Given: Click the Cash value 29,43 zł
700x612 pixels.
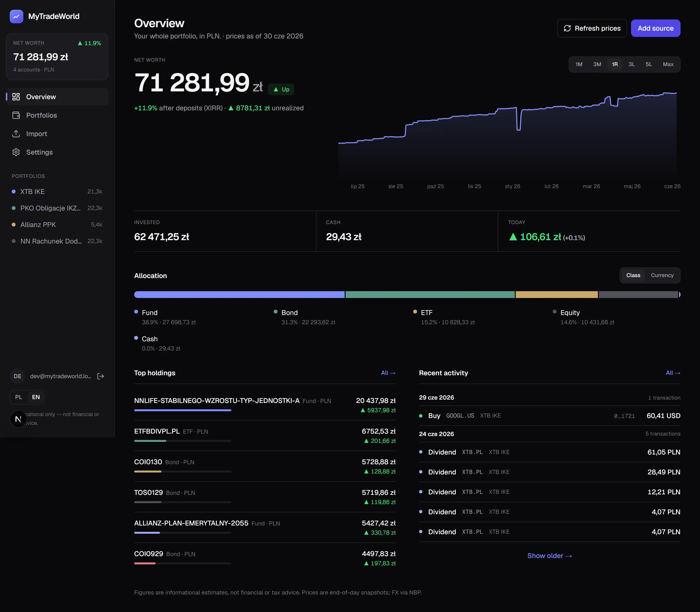Looking at the screenshot, I should point(343,237).
